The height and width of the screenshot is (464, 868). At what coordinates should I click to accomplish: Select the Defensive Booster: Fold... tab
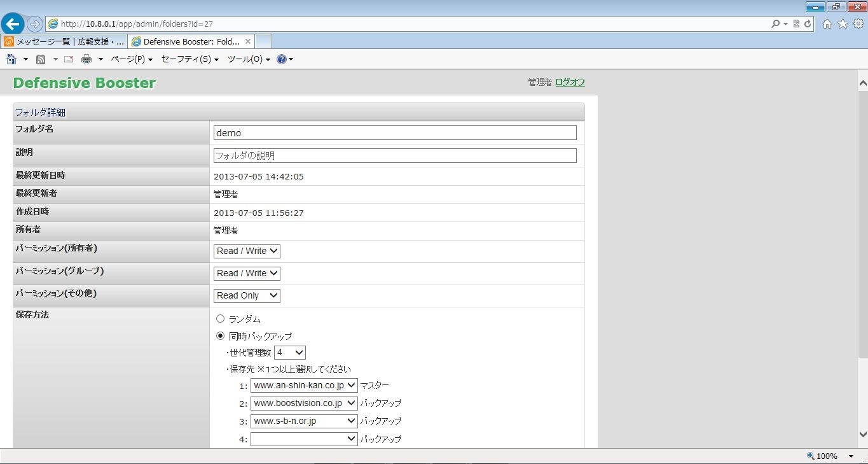191,41
